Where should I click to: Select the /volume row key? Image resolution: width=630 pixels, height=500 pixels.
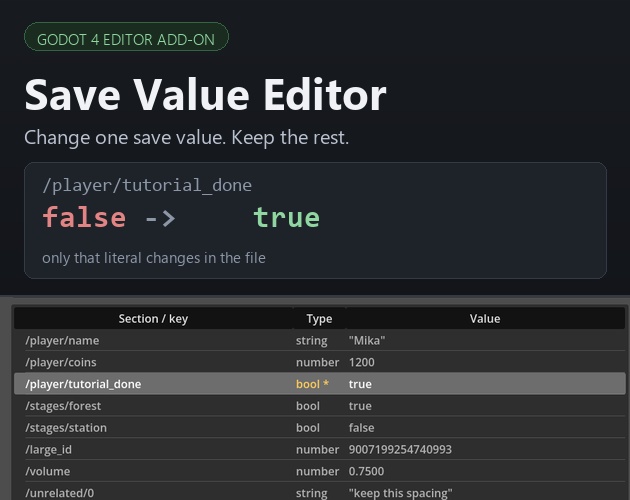(47, 471)
